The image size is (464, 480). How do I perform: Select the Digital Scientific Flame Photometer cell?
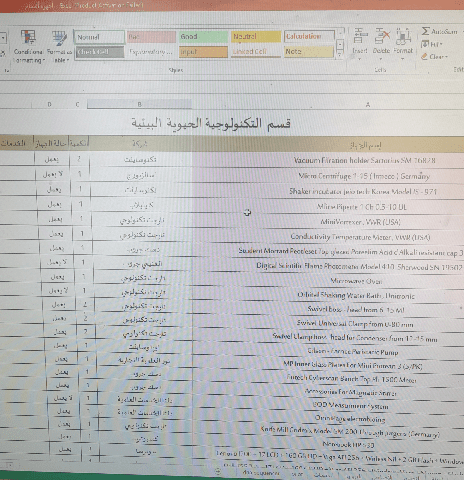359,266
